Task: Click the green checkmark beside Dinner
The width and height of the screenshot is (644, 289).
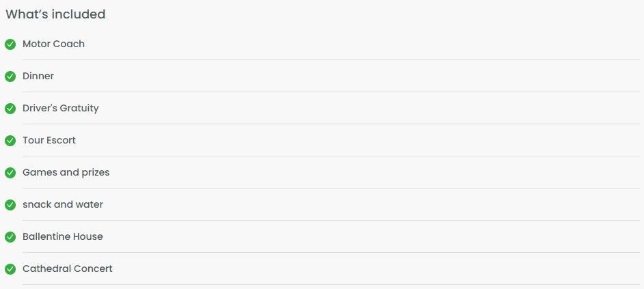Action: click(10, 77)
